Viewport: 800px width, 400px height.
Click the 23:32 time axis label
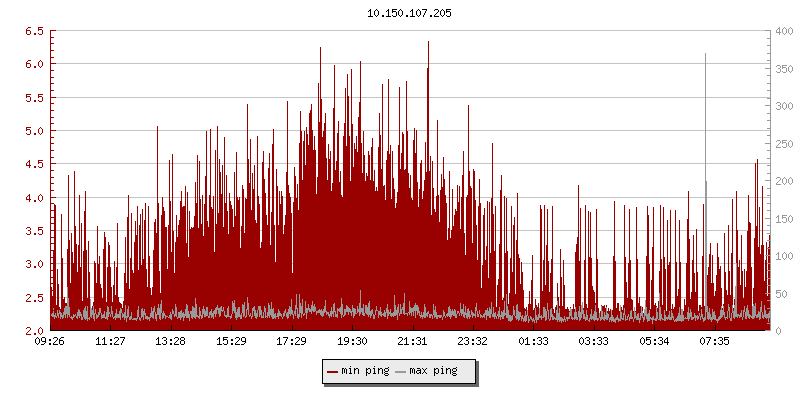(473, 341)
